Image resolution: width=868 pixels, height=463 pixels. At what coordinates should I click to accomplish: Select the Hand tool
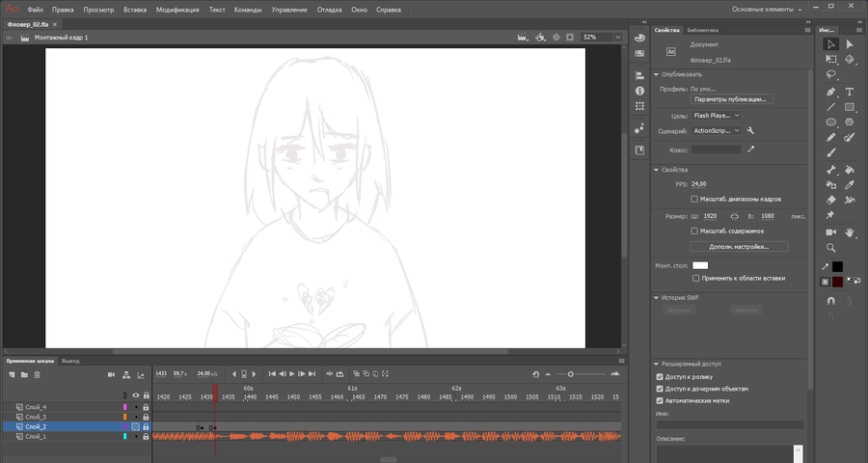(849, 232)
